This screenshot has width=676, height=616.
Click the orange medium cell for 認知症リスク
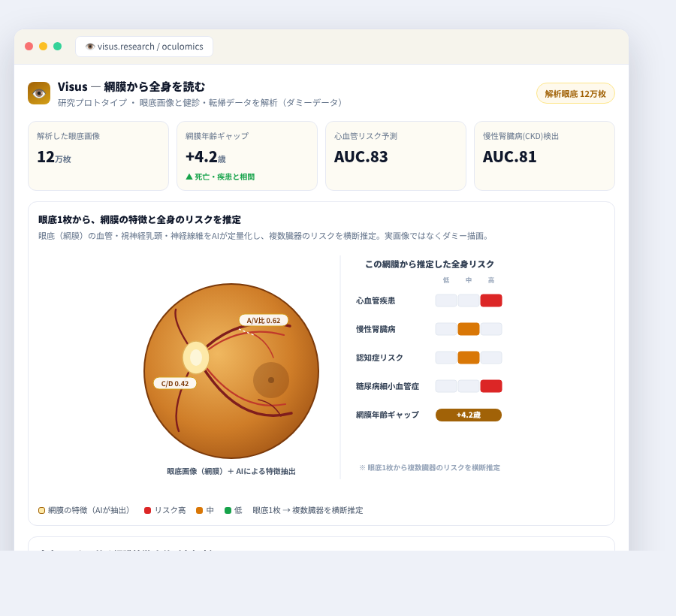pos(469,358)
